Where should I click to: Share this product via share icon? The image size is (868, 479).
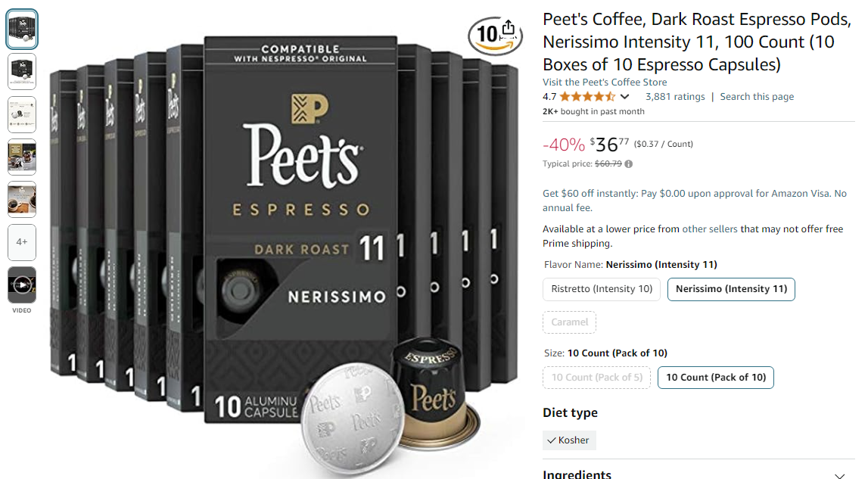tap(509, 27)
